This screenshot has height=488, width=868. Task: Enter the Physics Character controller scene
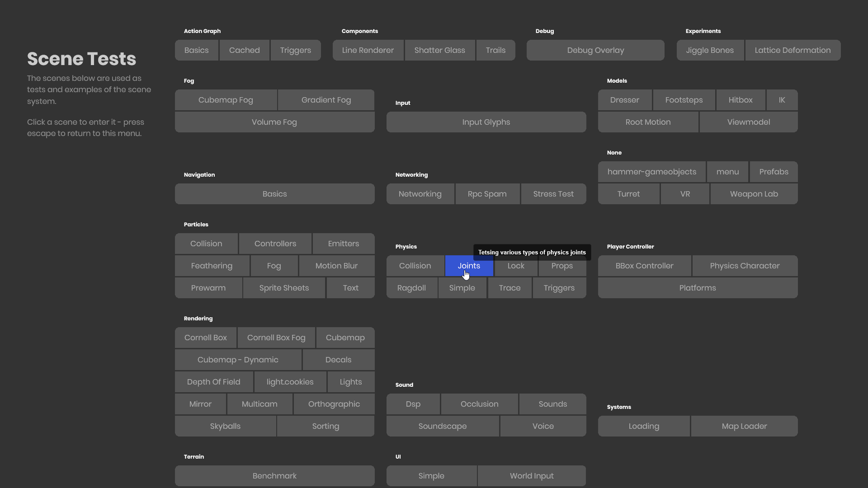pyautogui.click(x=744, y=266)
